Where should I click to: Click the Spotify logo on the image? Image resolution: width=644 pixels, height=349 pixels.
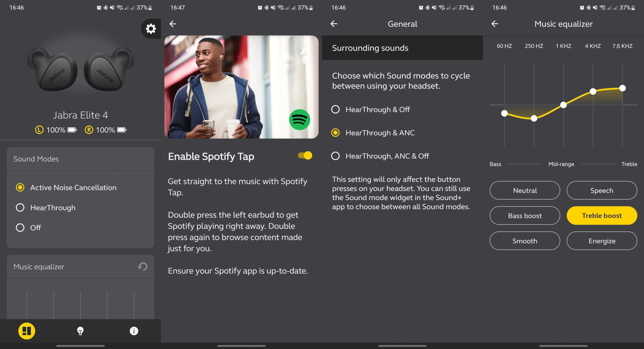point(299,120)
